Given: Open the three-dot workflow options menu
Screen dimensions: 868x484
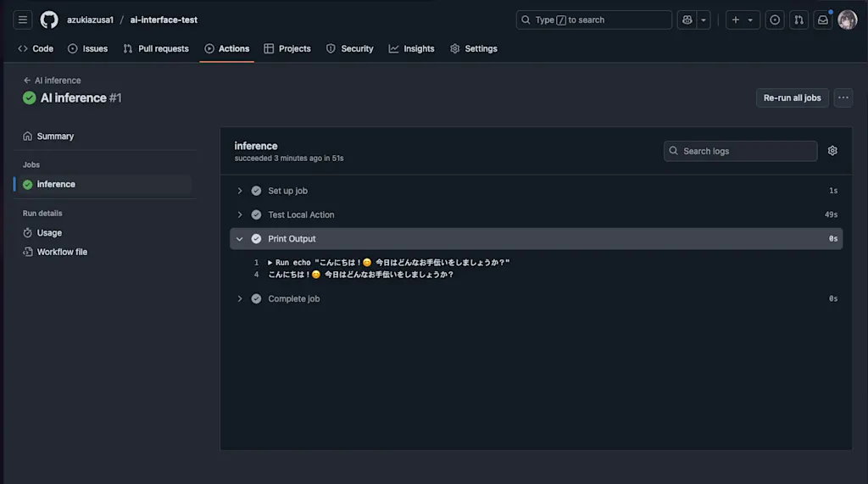Looking at the screenshot, I should click(x=843, y=97).
